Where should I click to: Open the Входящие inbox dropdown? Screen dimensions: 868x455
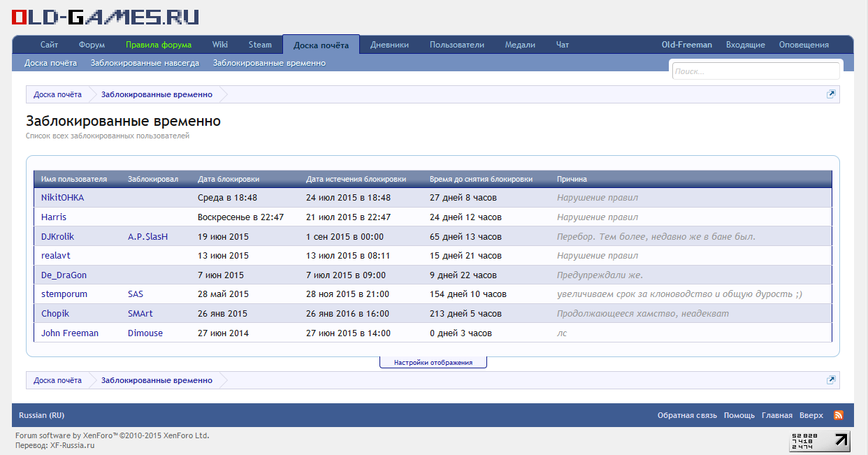745,45
